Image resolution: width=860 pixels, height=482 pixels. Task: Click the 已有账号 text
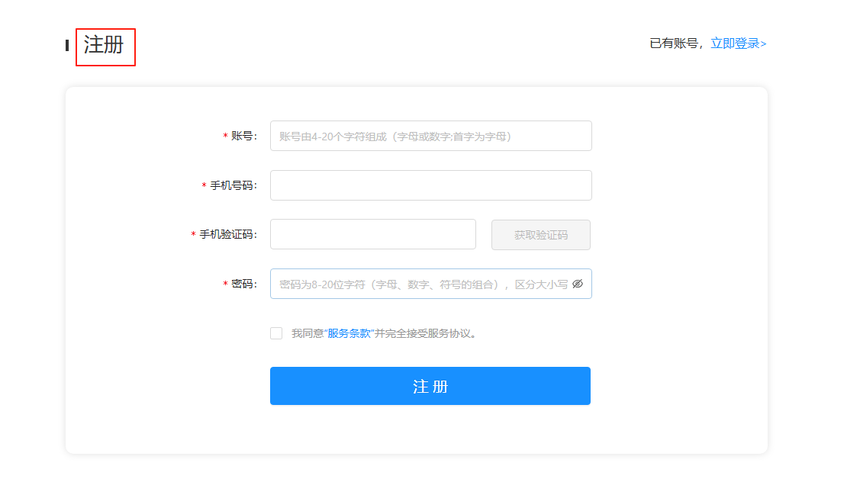pyautogui.click(x=674, y=43)
